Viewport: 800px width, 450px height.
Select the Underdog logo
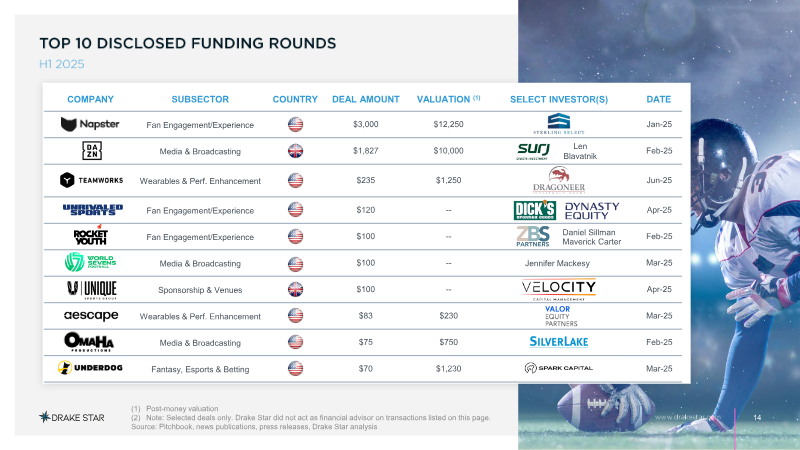(x=90, y=367)
